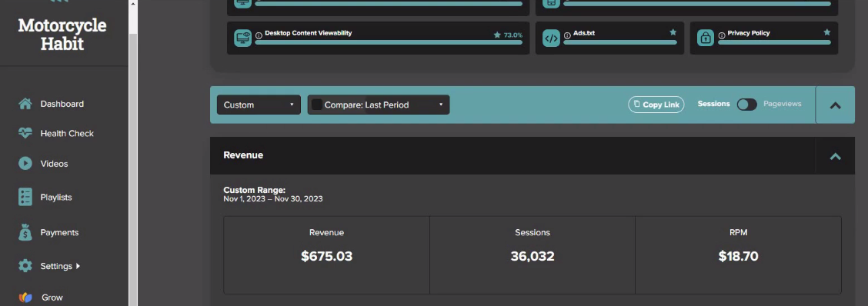Expand the Settings submenu arrow
The height and width of the screenshot is (306, 868).
coord(78,265)
